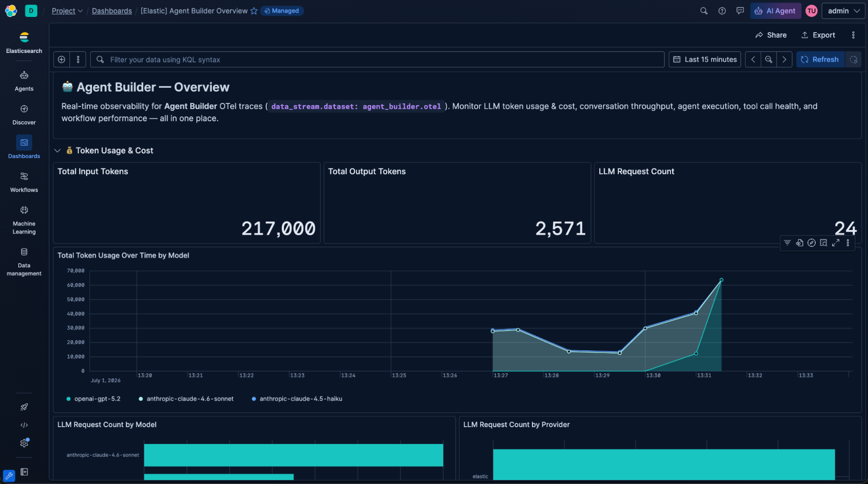Zoom out the time range
Image resolution: width=868 pixels, height=484 pixels.
(769, 59)
